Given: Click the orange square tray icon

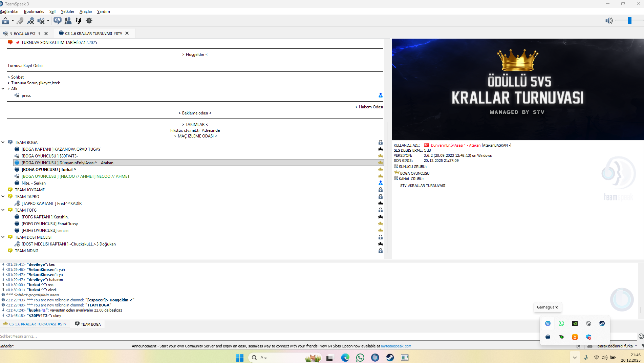Looking at the screenshot, I should [575, 337].
